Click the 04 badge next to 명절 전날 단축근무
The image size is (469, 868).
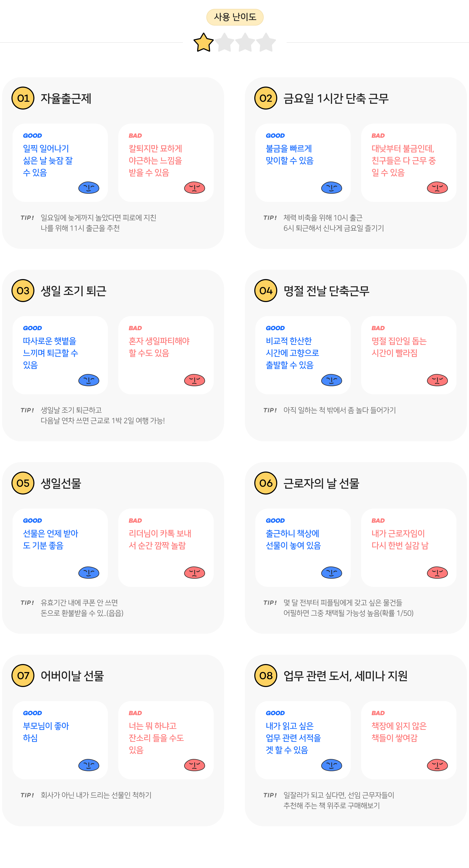coord(266,291)
